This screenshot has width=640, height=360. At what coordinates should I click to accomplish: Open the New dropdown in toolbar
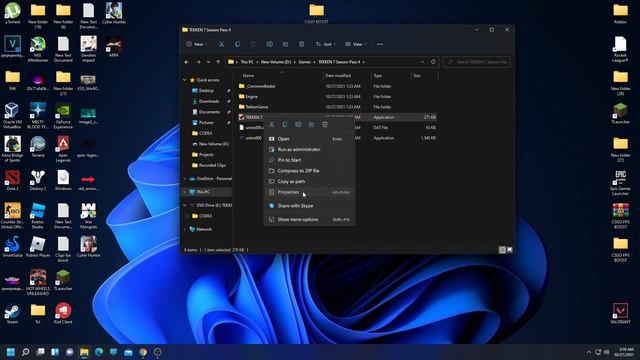[197, 44]
